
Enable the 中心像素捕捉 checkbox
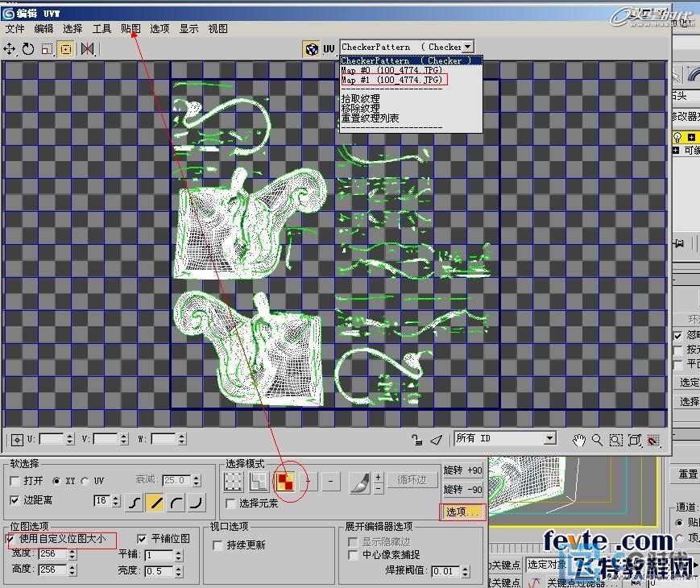(353, 555)
